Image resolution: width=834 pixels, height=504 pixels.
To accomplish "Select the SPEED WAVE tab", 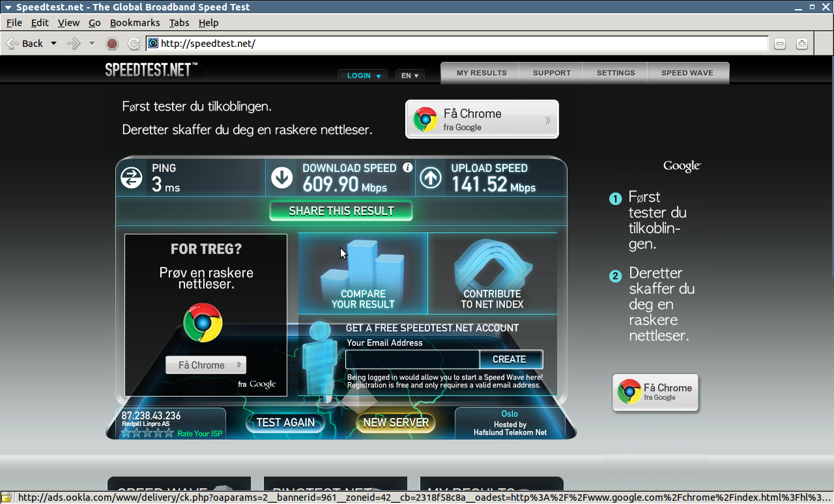I will pyautogui.click(x=687, y=73).
